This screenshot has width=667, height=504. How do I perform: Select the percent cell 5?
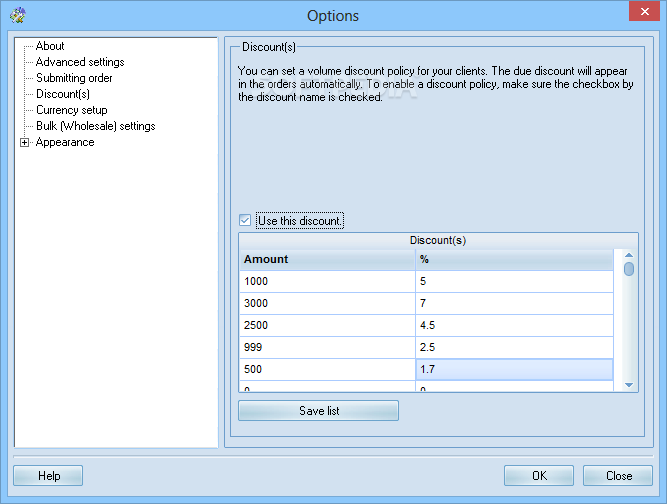tap(514, 282)
